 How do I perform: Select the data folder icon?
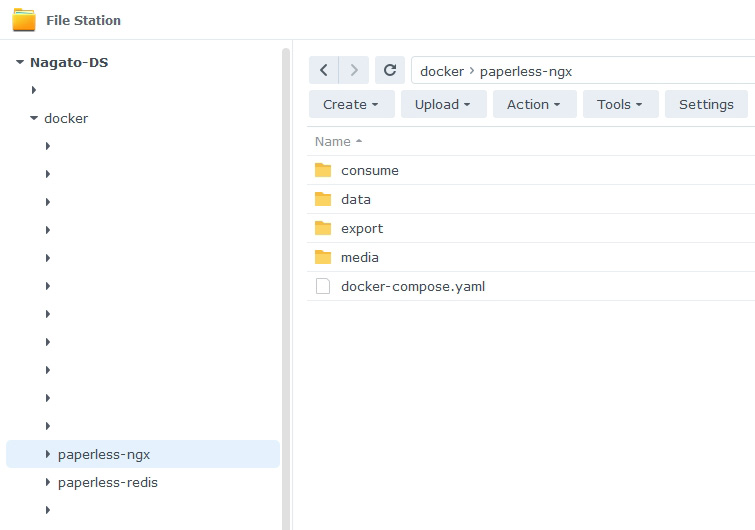coord(323,199)
